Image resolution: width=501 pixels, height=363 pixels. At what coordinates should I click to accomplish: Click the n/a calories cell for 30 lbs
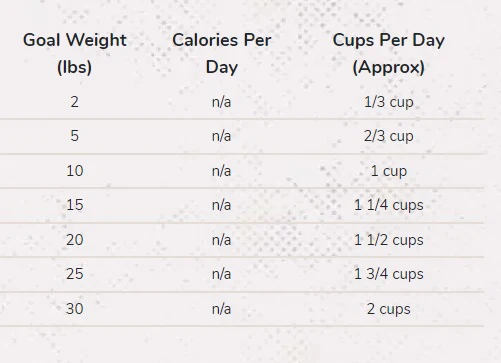tap(221, 309)
